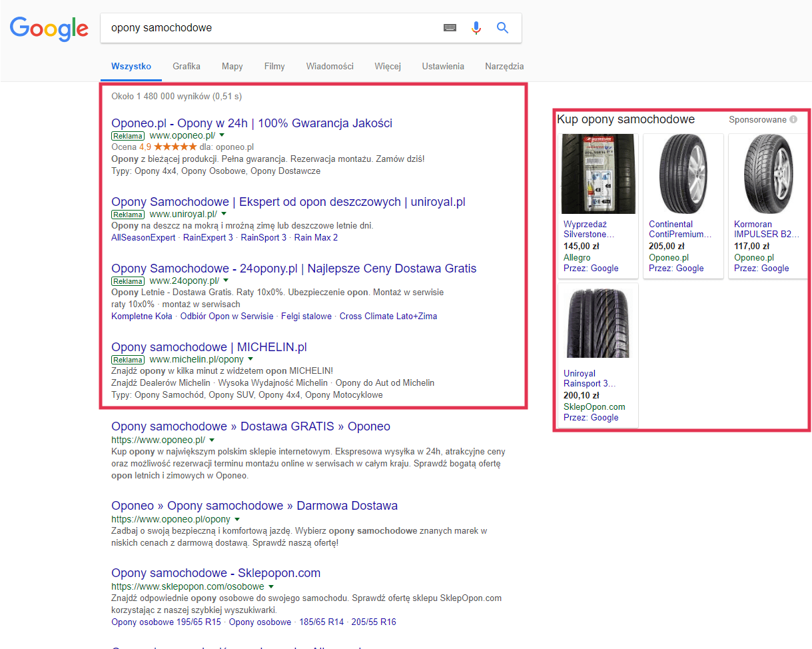Expand the arrow next to www.uniroyal.pl ad
The width and height of the screenshot is (812, 649).
(224, 214)
